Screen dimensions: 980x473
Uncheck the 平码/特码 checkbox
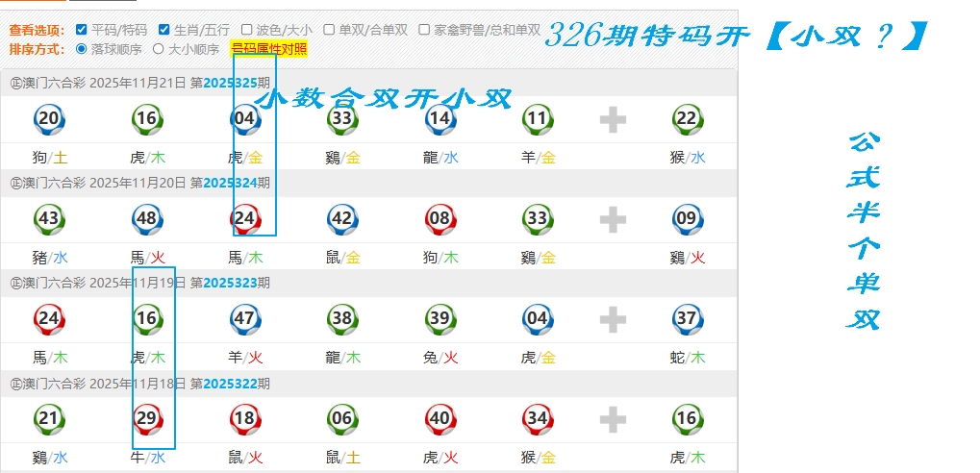click(81, 30)
